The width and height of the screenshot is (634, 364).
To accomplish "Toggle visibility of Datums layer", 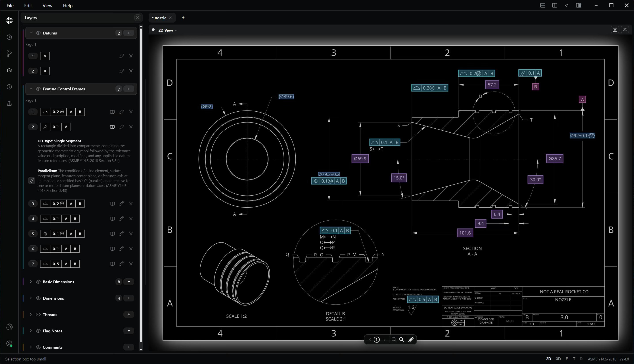I will 38,33.
